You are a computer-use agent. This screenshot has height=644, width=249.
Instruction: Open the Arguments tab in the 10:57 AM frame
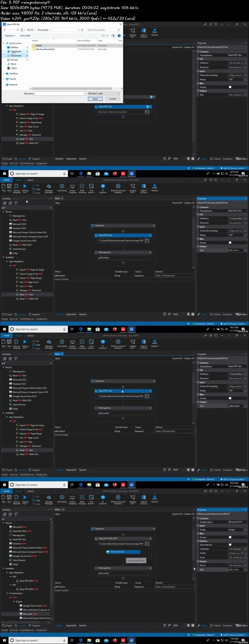tap(71, 314)
